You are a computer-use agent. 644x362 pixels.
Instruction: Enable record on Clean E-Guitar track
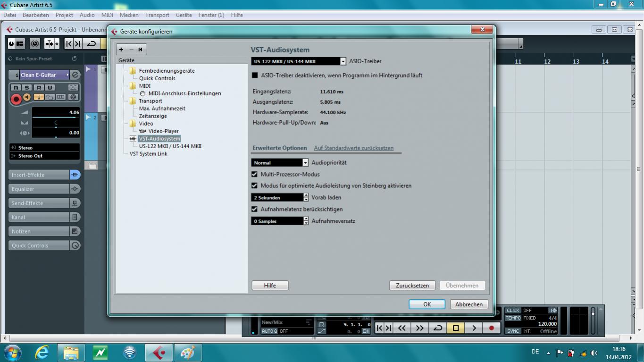[x=16, y=99]
